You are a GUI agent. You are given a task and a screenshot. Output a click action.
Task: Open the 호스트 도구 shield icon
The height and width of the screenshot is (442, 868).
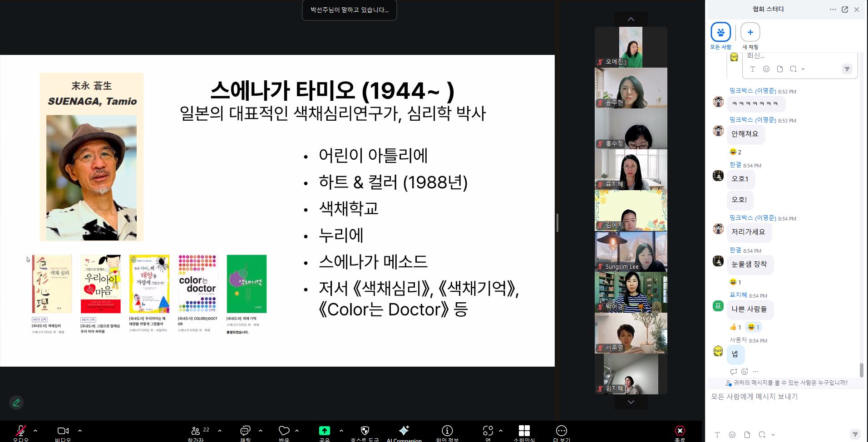click(365, 431)
